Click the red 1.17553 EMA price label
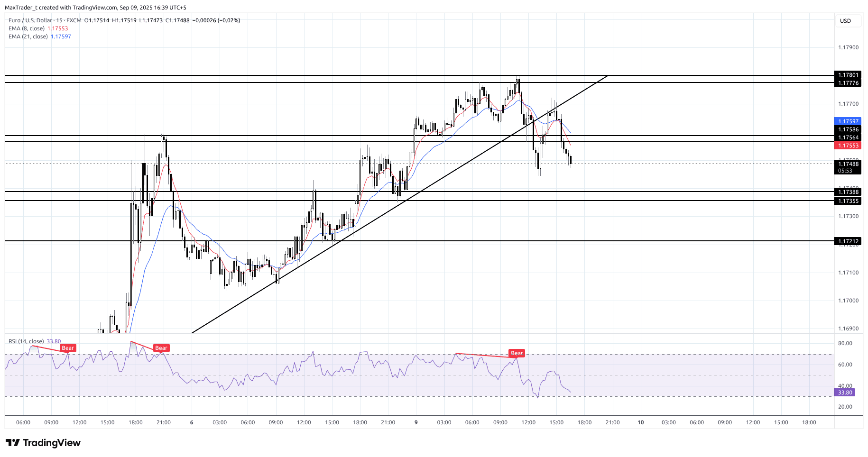The image size is (868, 457). (x=848, y=146)
